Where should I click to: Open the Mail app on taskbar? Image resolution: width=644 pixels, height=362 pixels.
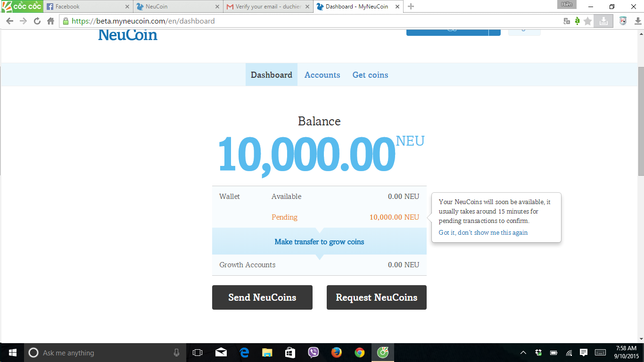pyautogui.click(x=221, y=353)
